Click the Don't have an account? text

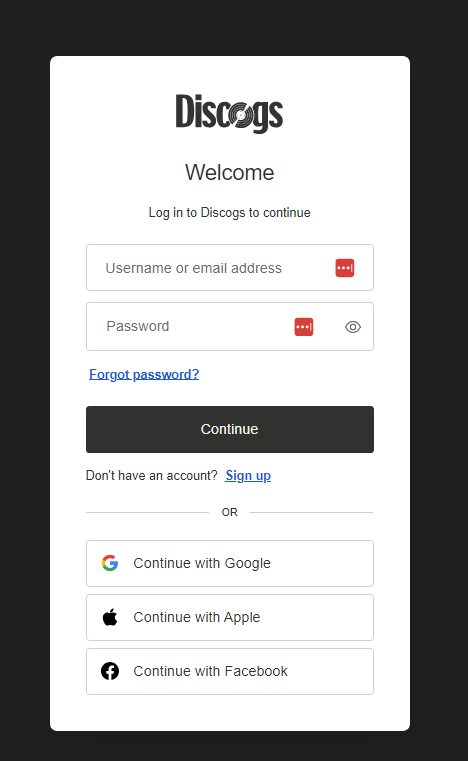[x=151, y=476]
